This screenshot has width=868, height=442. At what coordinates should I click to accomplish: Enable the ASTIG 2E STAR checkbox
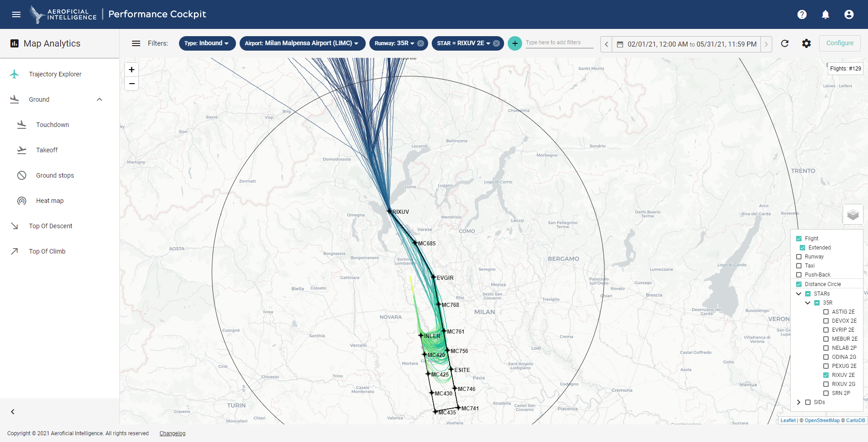pos(826,312)
